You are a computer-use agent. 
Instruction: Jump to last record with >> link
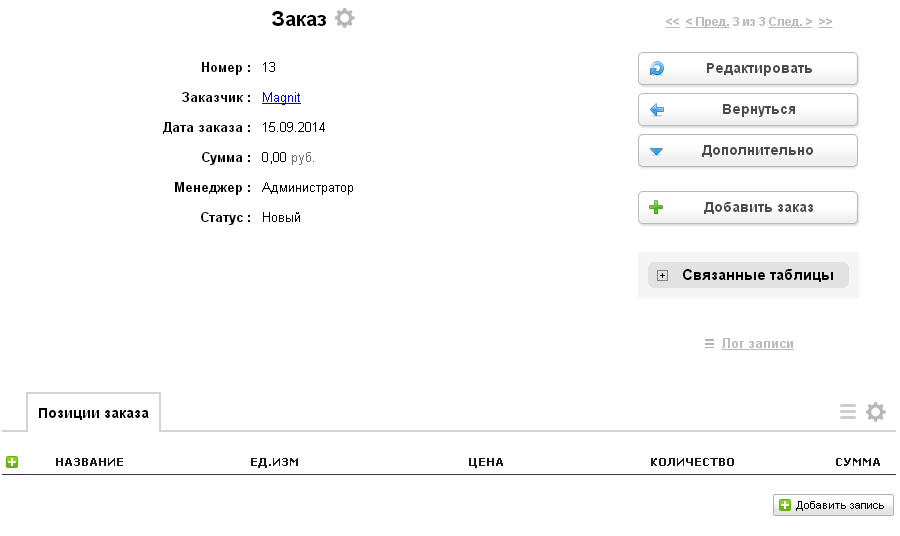[x=825, y=21]
